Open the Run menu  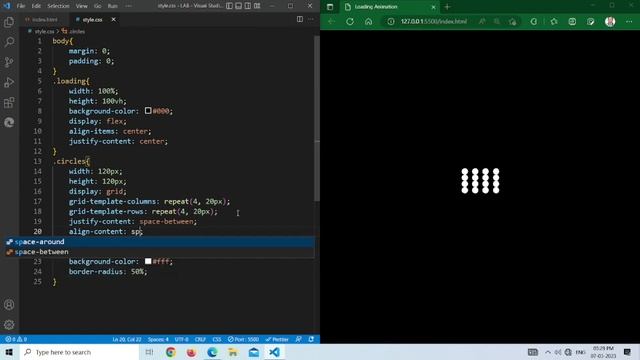click(x=113, y=6)
